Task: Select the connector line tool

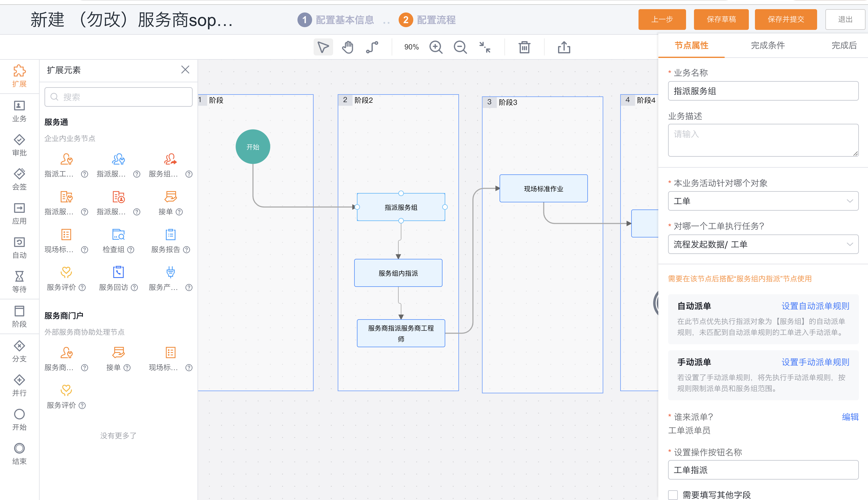Action: (372, 47)
